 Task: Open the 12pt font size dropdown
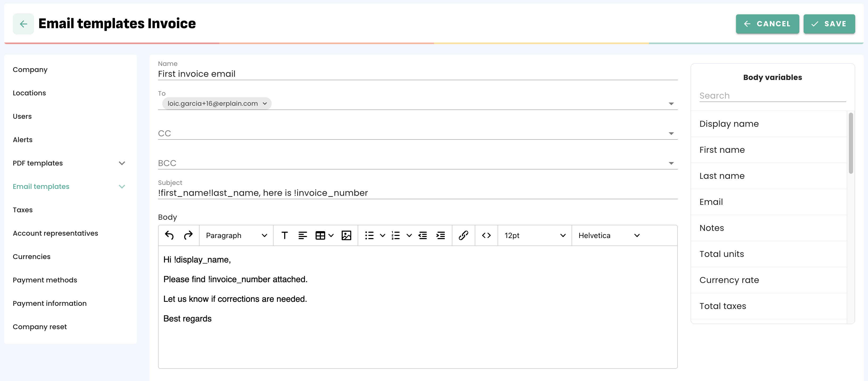pos(534,235)
